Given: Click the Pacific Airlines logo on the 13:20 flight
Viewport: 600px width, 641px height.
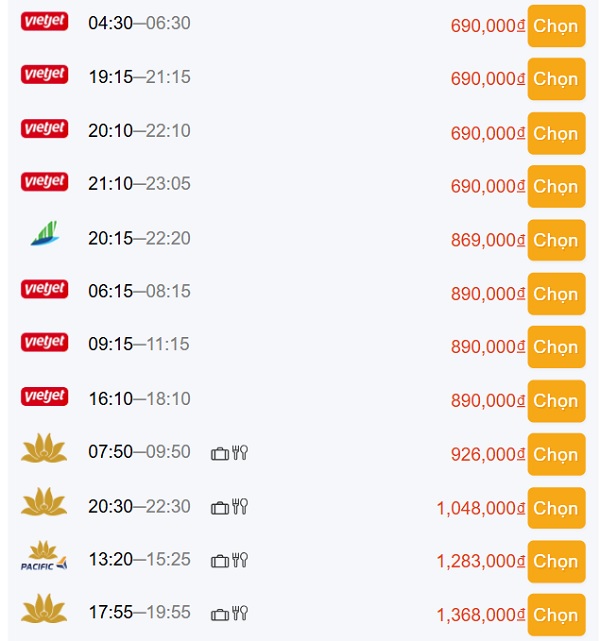Looking at the screenshot, I should (x=44, y=555).
